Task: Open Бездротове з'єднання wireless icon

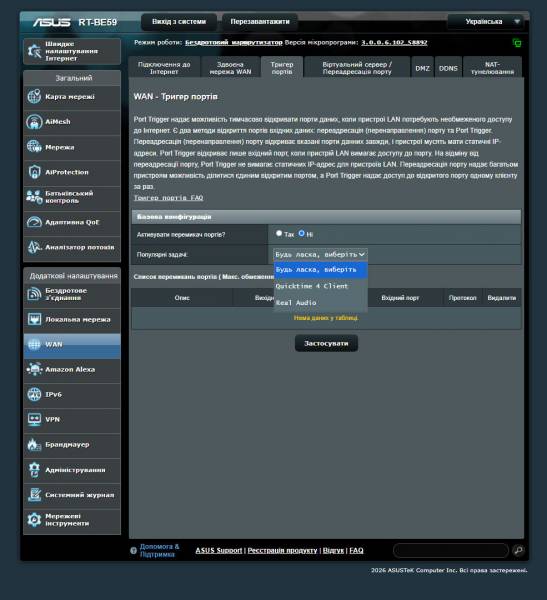Action: point(34,294)
